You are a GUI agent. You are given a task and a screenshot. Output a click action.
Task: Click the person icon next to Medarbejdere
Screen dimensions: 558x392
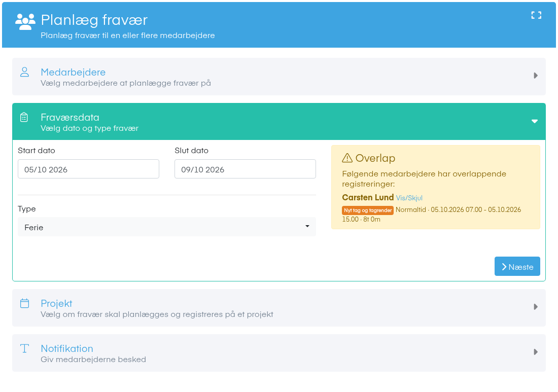[24, 72]
